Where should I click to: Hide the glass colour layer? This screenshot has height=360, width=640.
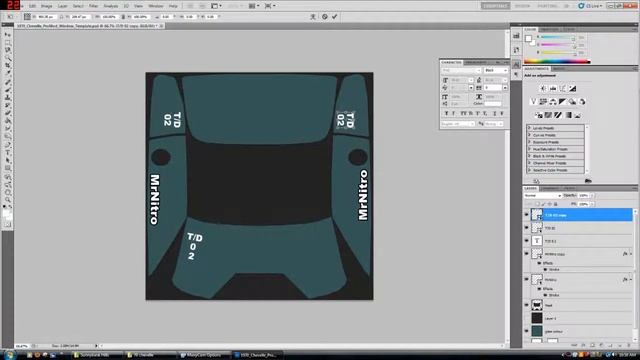click(527, 331)
